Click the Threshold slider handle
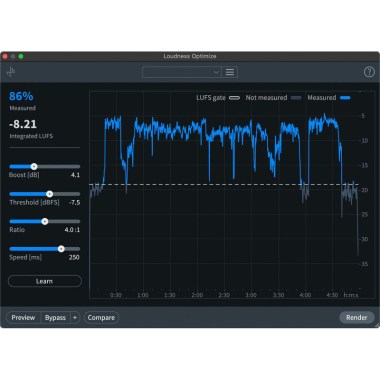Screen dimensions: 380x380 [49, 194]
